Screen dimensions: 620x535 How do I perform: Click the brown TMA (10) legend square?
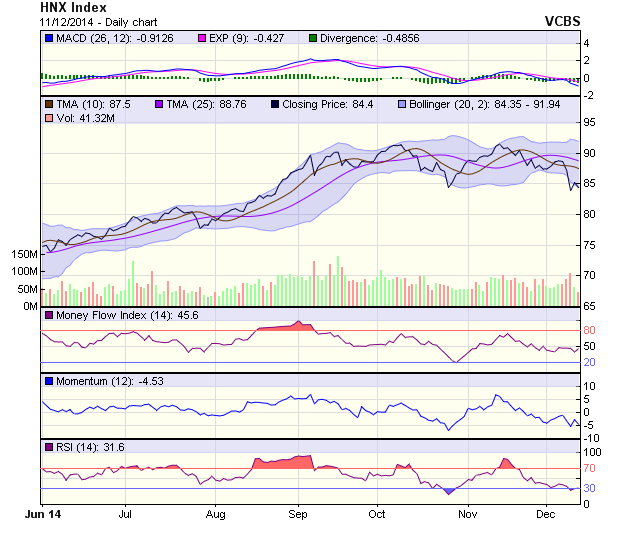(49, 103)
